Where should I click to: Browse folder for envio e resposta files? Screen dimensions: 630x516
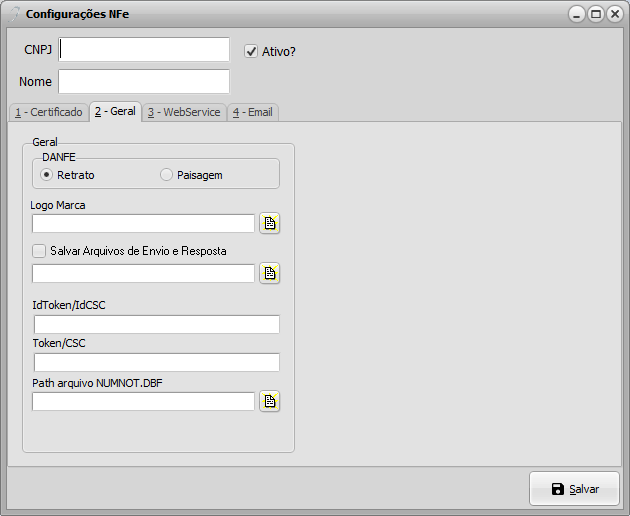click(x=270, y=273)
